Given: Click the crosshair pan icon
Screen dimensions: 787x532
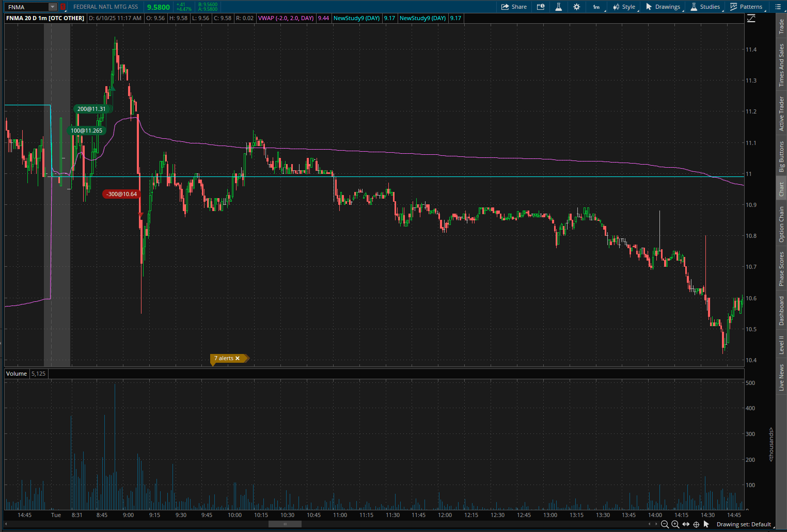Looking at the screenshot, I should (696, 524).
